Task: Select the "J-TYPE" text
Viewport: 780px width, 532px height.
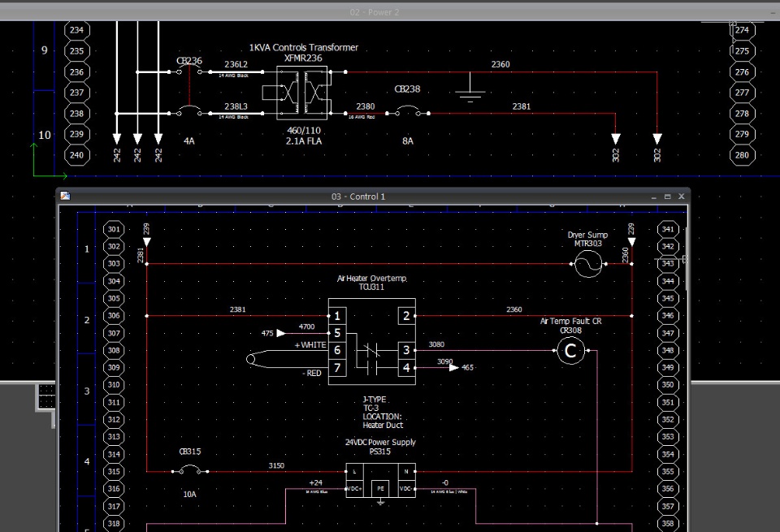Action: pos(375,400)
